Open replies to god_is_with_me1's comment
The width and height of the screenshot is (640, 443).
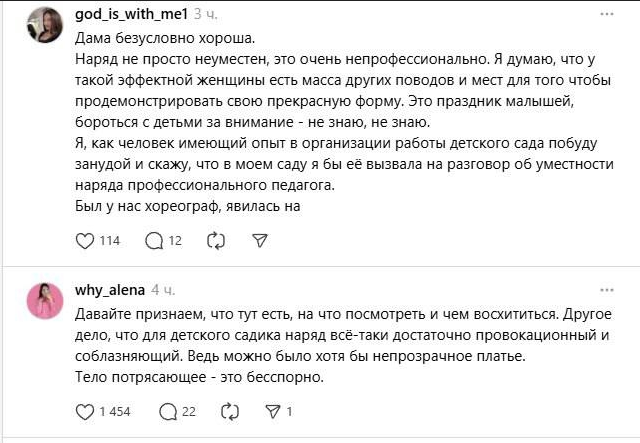[154, 240]
